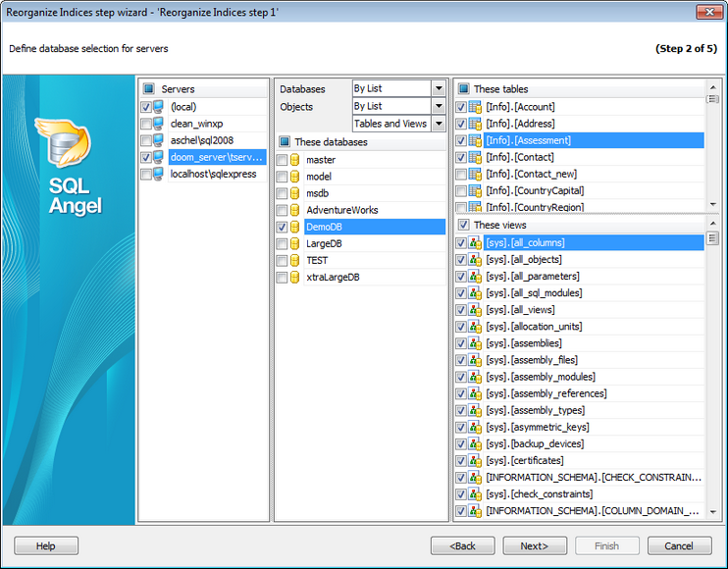Image resolution: width=728 pixels, height=569 pixels.
Task: Click the (local) server icon
Action: pos(158,107)
